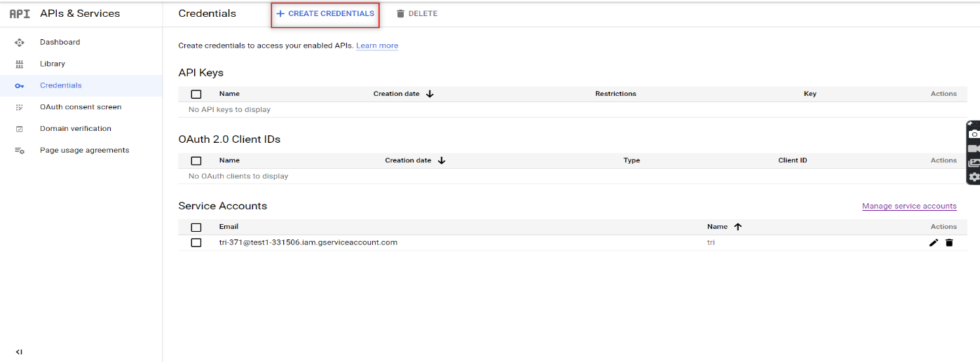Click the API Keys section heading

coord(201,73)
